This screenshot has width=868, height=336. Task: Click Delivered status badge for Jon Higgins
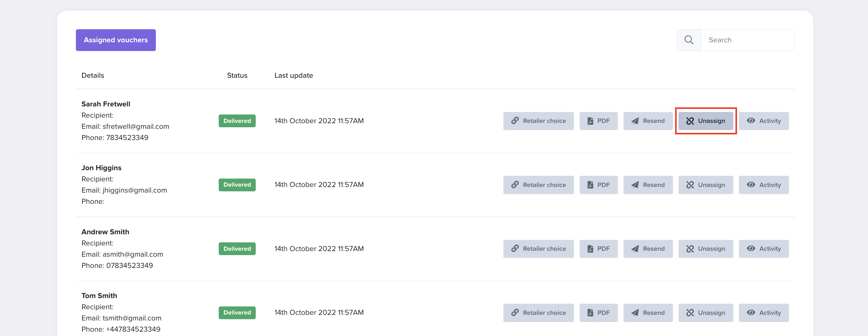237,185
